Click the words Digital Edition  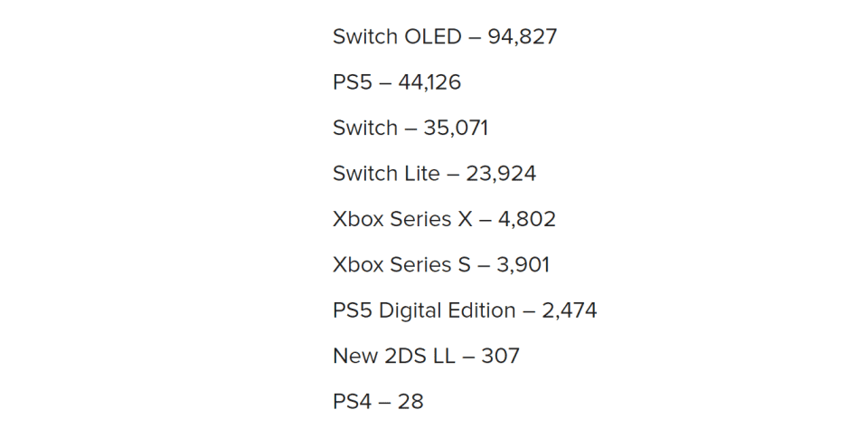coord(447,310)
